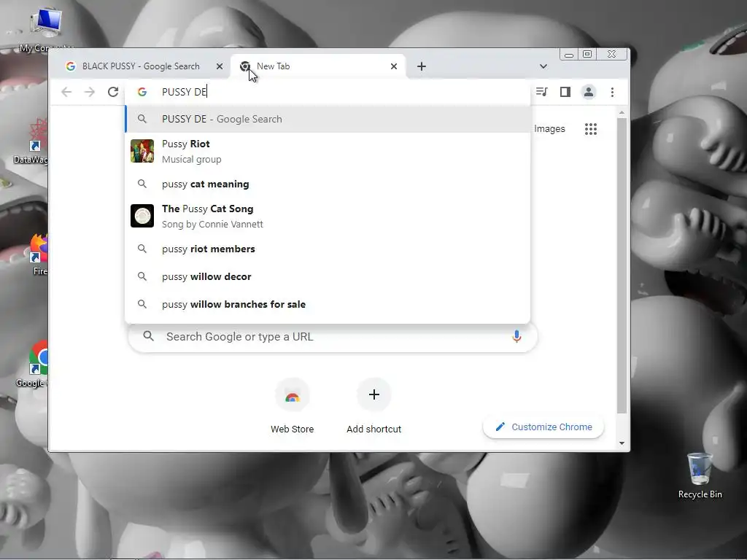Select the Firefox desktop shortcut

(x=38, y=254)
